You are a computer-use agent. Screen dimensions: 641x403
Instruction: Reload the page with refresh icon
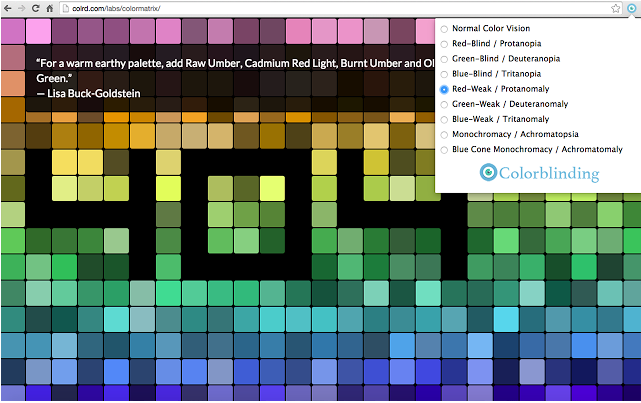click(x=36, y=8)
